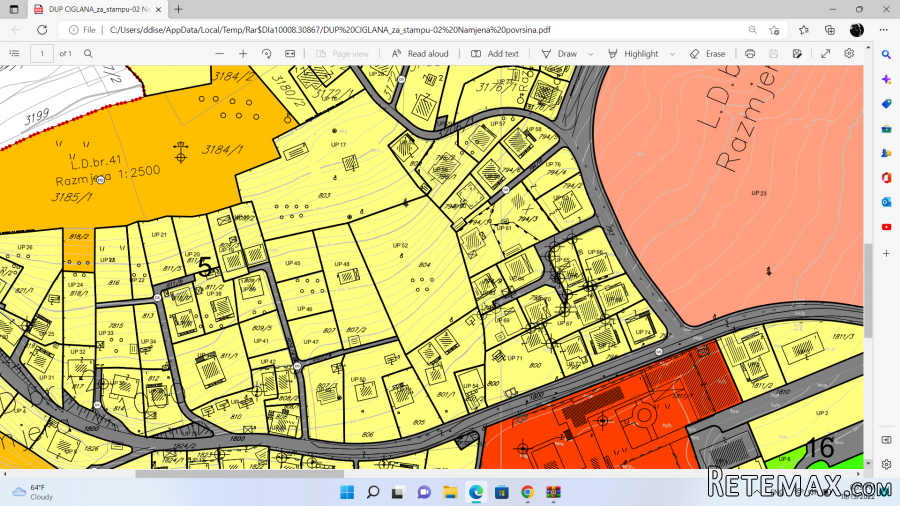Open Microsoft Store from taskbar
The image size is (900, 506).
pyautogui.click(x=502, y=492)
